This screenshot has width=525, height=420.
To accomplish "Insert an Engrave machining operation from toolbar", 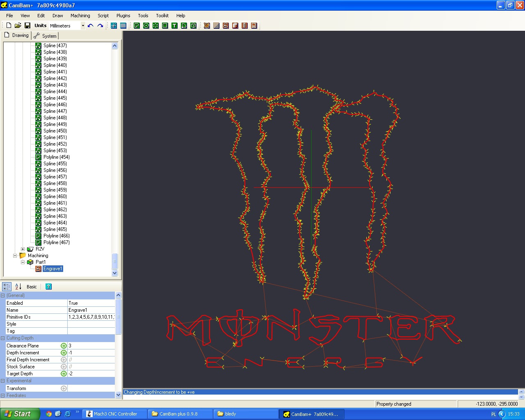I will tap(226, 25).
